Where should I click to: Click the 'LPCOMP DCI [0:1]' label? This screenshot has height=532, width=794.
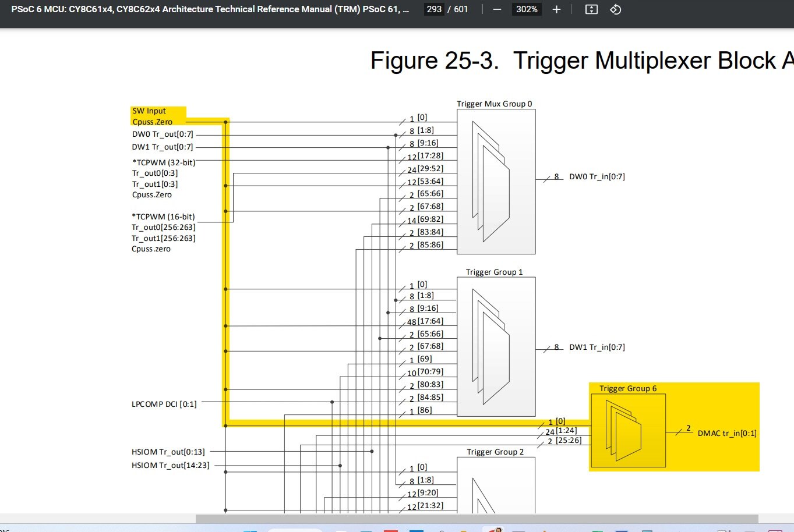click(x=164, y=404)
